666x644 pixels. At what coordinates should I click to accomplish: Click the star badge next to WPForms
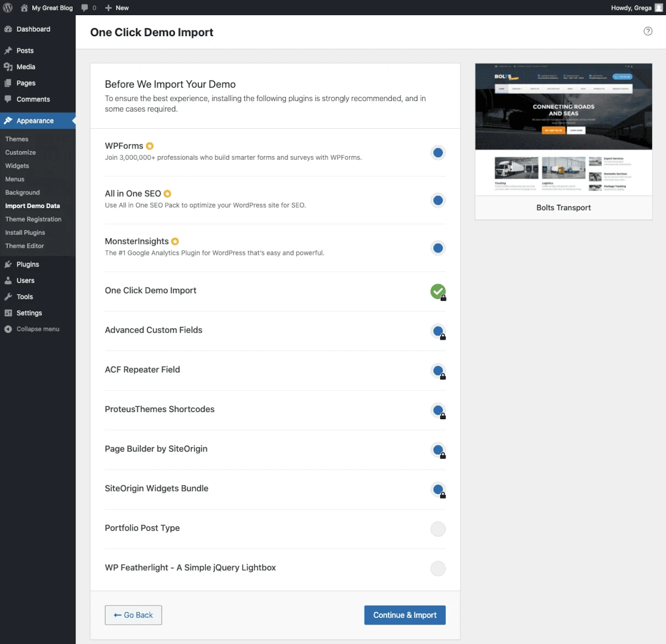150,146
